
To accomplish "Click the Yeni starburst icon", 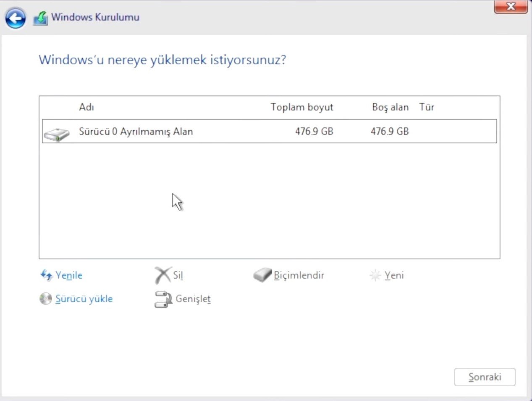I will click(375, 275).
